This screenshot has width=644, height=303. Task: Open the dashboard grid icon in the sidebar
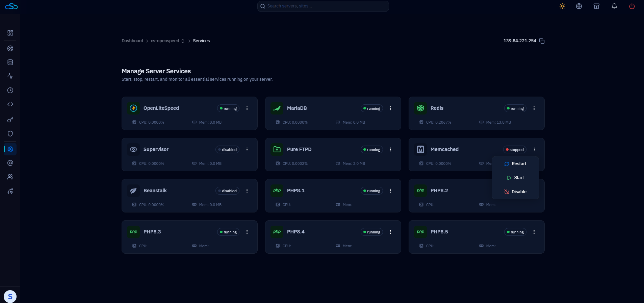[x=10, y=33]
